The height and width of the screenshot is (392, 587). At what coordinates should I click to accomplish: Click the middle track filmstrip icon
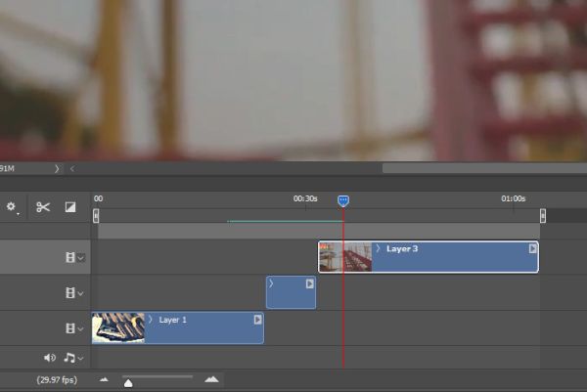pyautogui.click(x=70, y=292)
